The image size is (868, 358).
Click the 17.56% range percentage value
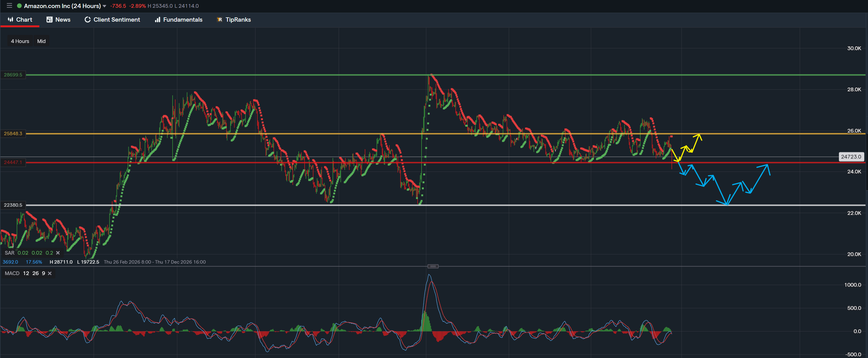[x=34, y=262]
